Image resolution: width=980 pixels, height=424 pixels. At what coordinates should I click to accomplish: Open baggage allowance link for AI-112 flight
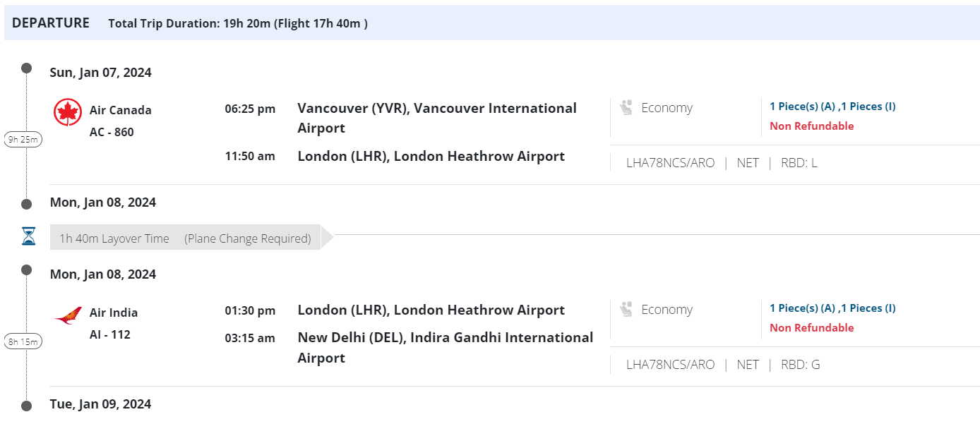pyautogui.click(x=832, y=308)
